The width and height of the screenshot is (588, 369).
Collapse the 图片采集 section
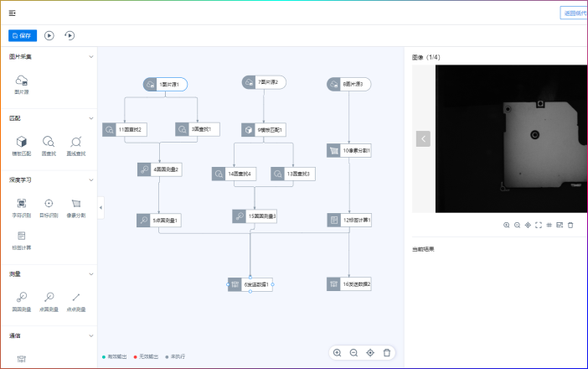tap(90, 57)
